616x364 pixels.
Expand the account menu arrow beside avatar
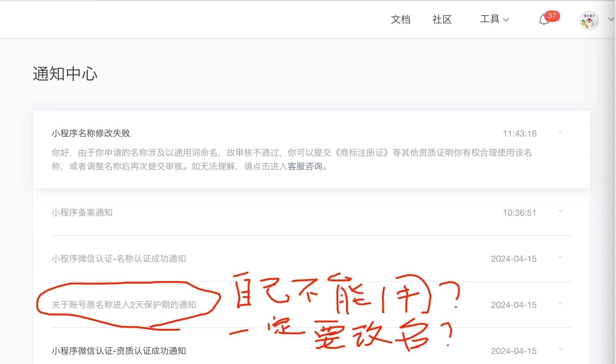(611, 19)
